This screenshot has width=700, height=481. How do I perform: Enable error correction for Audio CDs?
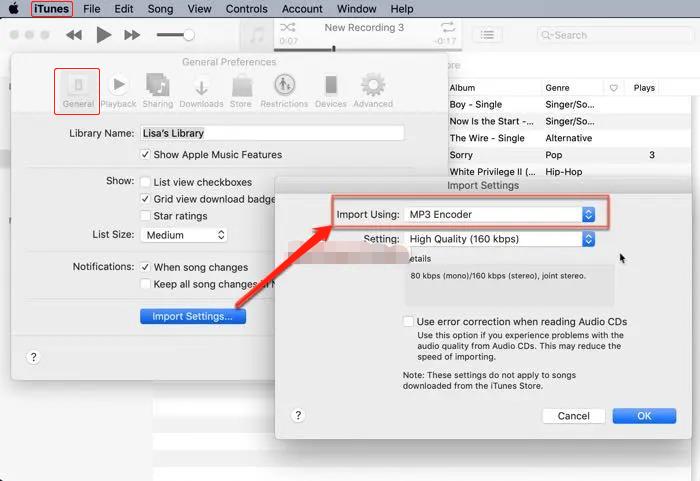point(408,322)
